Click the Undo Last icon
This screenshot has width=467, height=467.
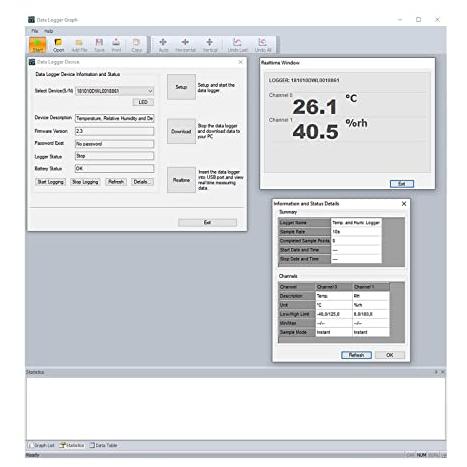click(x=237, y=45)
